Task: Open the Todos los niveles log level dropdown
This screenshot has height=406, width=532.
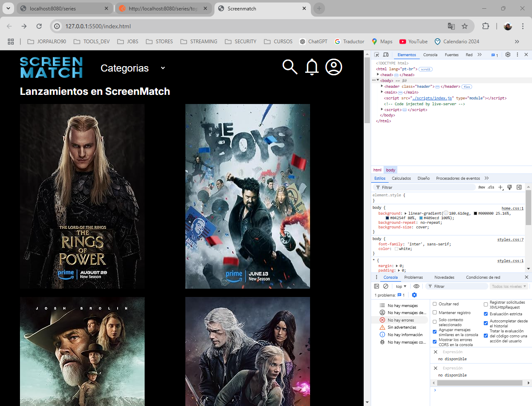Action: pyautogui.click(x=509, y=286)
